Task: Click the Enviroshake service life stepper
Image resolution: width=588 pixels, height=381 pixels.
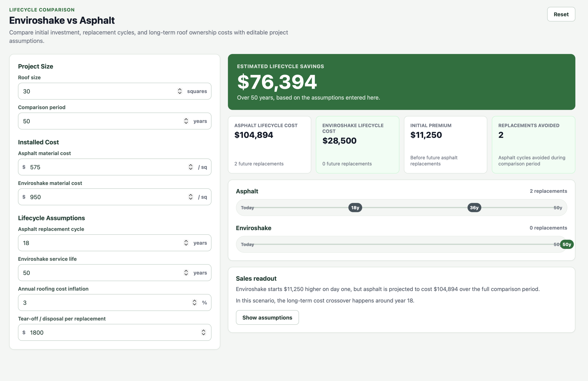Action: click(x=186, y=273)
